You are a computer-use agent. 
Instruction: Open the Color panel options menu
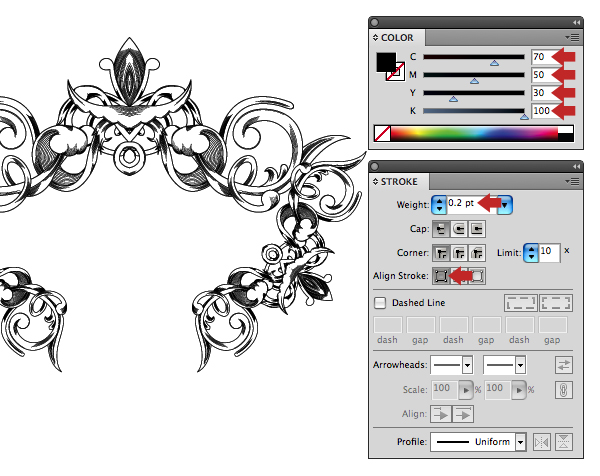pyautogui.click(x=572, y=37)
